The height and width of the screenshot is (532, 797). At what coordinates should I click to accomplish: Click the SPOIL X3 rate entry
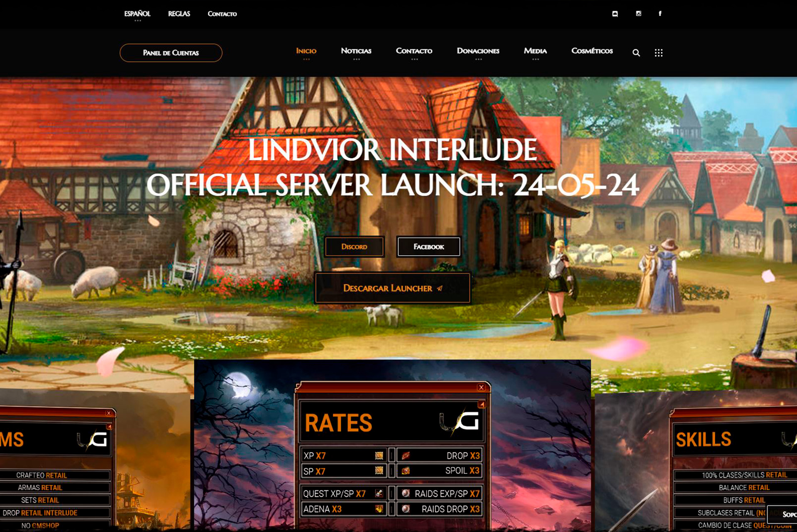[440, 471]
